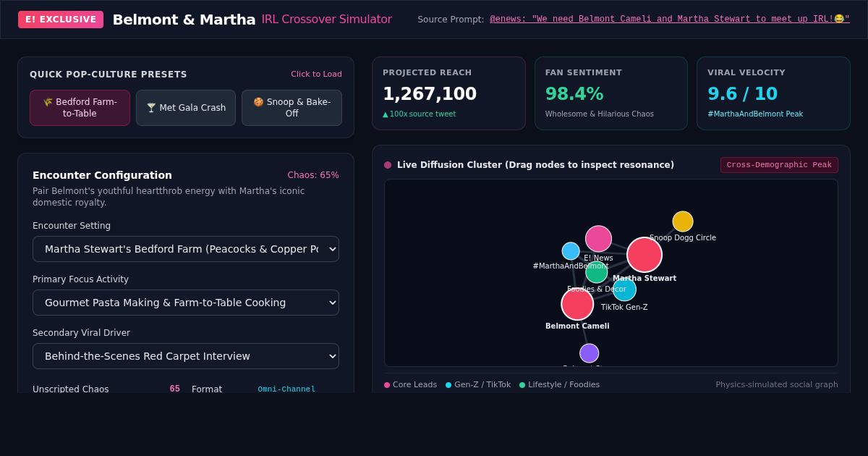Click the purple node below Belmont Cameli
This screenshot has width=868, height=456.
point(590,353)
